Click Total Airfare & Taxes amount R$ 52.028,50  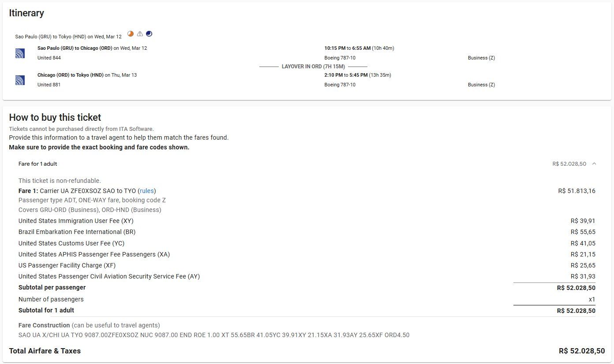(582, 351)
